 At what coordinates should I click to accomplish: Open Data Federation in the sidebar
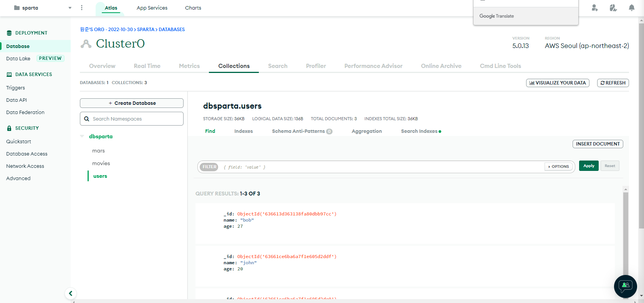pyautogui.click(x=25, y=112)
